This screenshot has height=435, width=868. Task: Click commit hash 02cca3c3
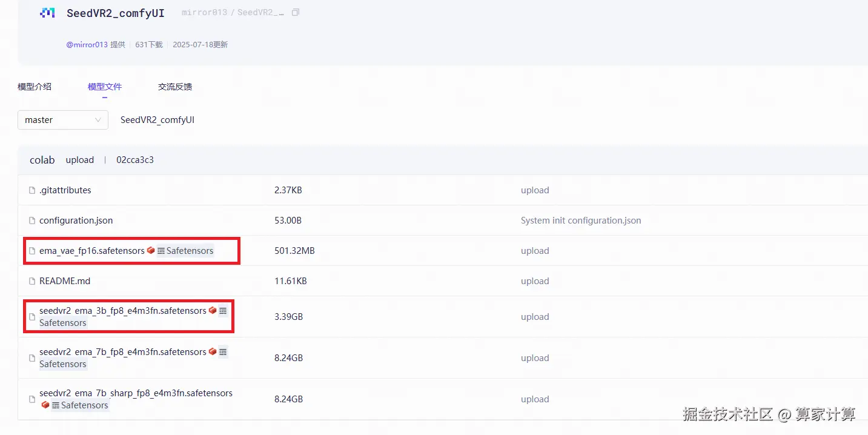pos(135,160)
